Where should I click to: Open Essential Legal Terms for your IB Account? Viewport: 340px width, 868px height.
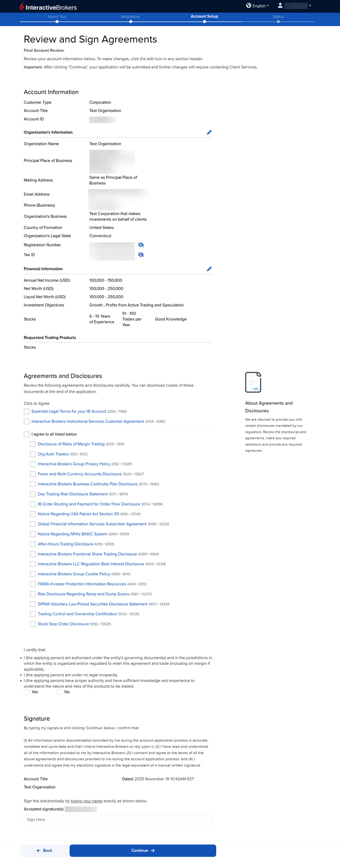click(x=69, y=411)
